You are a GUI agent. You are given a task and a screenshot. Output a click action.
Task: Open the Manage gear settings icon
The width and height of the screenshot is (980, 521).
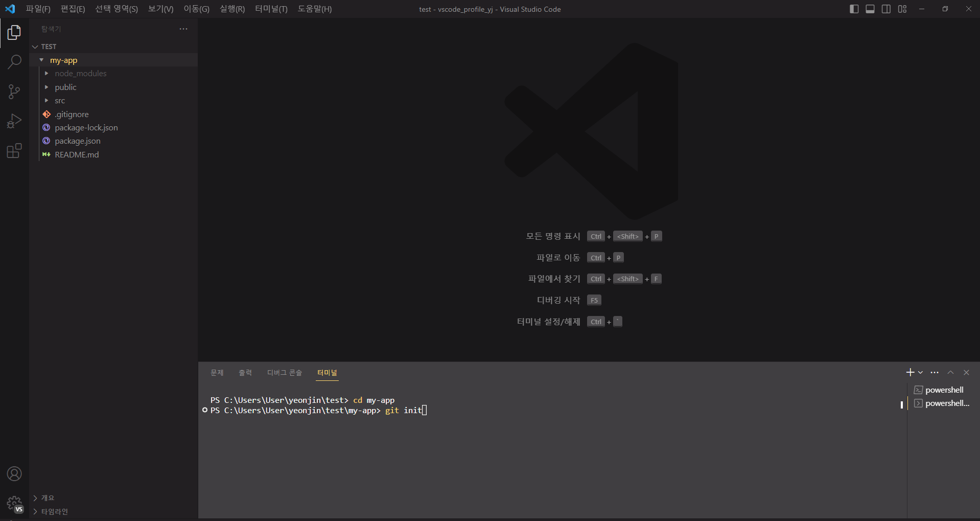tap(14, 504)
